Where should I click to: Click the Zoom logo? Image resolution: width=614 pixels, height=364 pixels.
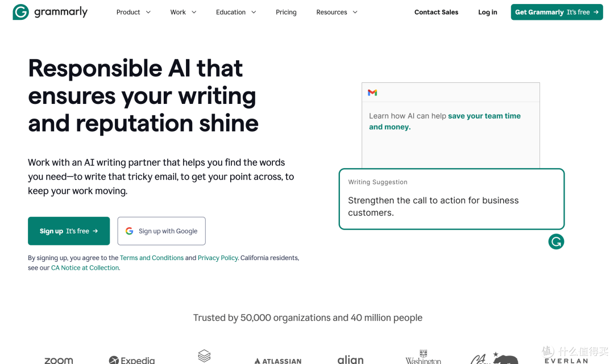59,359
